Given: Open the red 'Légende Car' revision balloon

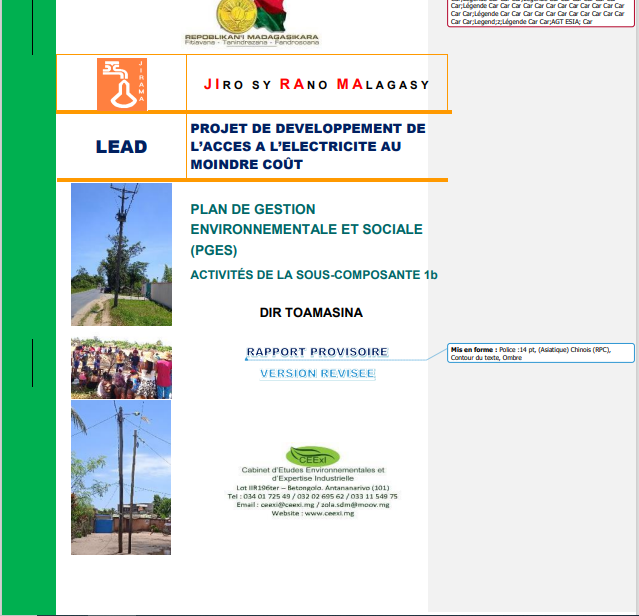Looking at the screenshot, I should 541,13.
